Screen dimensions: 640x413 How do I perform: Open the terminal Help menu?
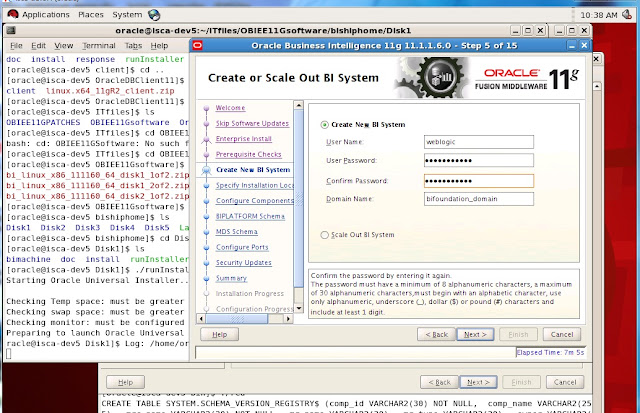click(159, 46)
